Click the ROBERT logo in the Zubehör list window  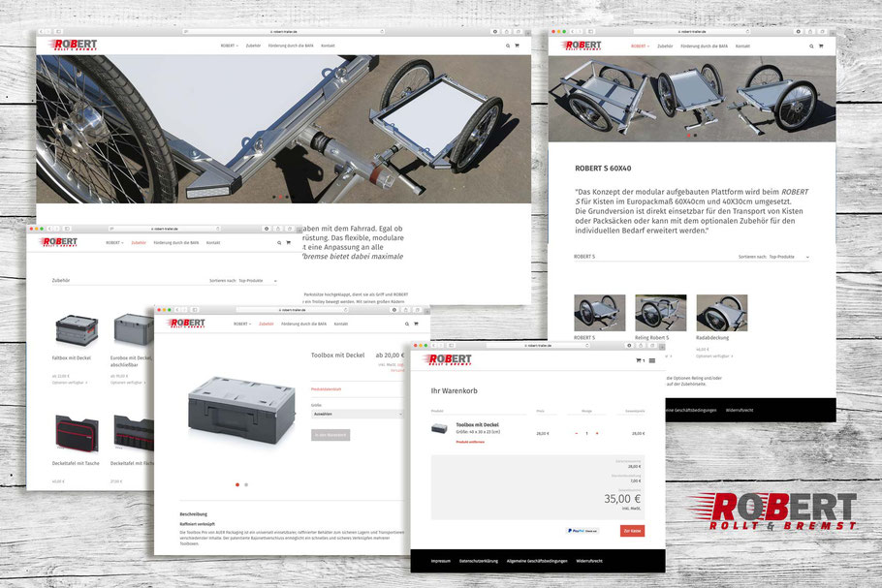point(58,242)
